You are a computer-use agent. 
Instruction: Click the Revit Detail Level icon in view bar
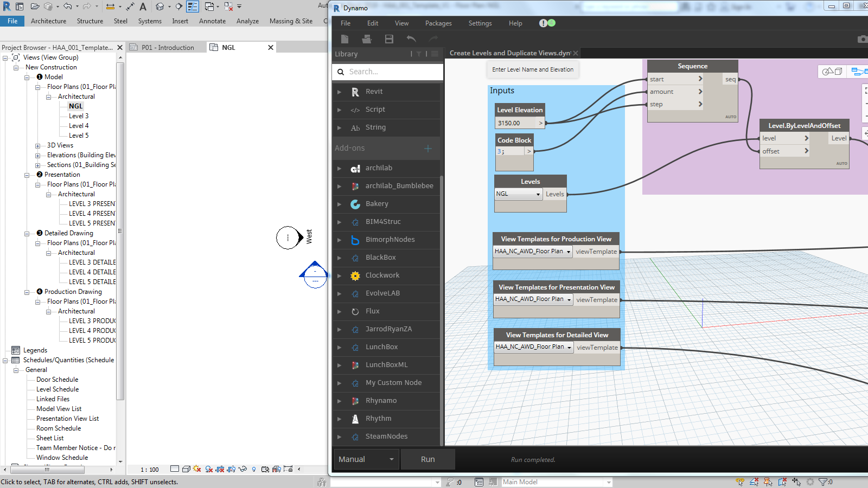click(x=175, y=469)
